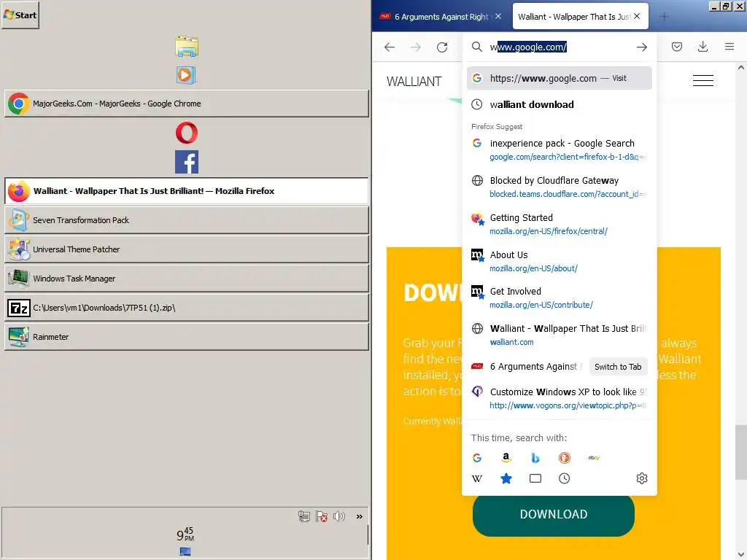Visit https://www.google.com suggestion

[x=560, y=78]
